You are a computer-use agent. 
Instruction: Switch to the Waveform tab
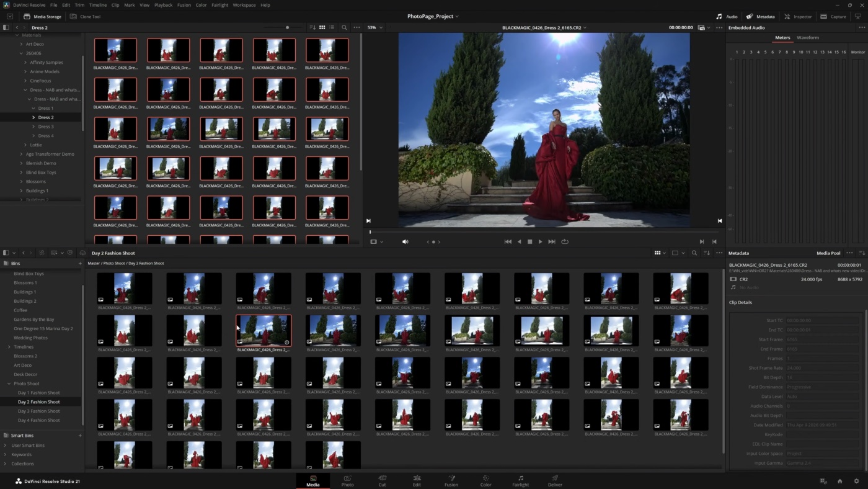[807, 38]
